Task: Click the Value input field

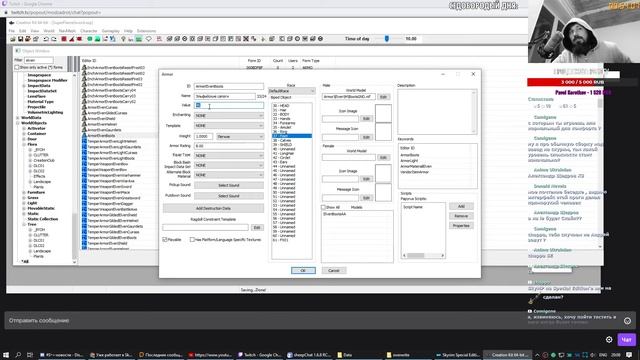Action: pyautogui.click(x=229, y=105)
